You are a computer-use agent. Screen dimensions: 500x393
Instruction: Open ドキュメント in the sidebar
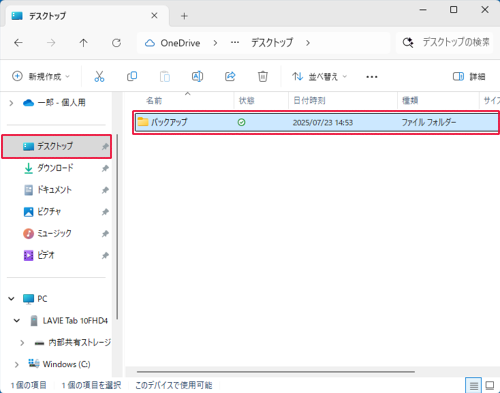(x=54, y=190)
